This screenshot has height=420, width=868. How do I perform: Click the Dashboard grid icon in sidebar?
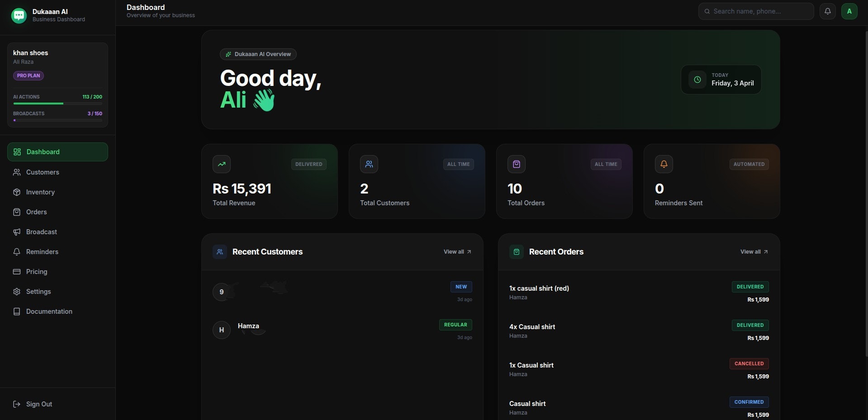(17, 152)
